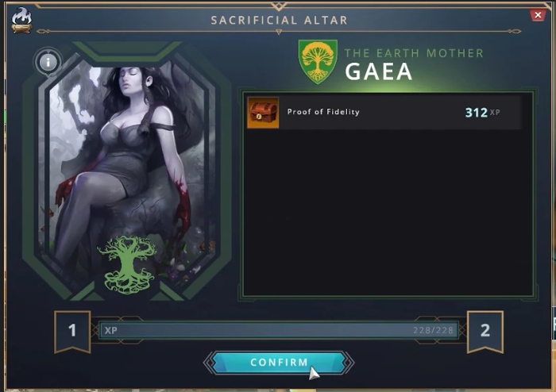Select the Proof of Fidelity chest icon
556x392 pixels.
263,113
